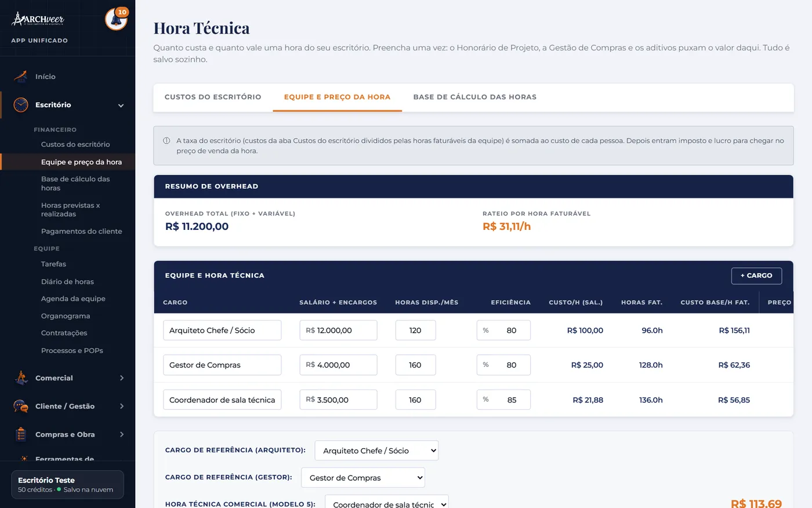Click the 120 hours field for Arquiteto Chefe
The width and height of the screenshot is (812, 508).
point(415,330)
